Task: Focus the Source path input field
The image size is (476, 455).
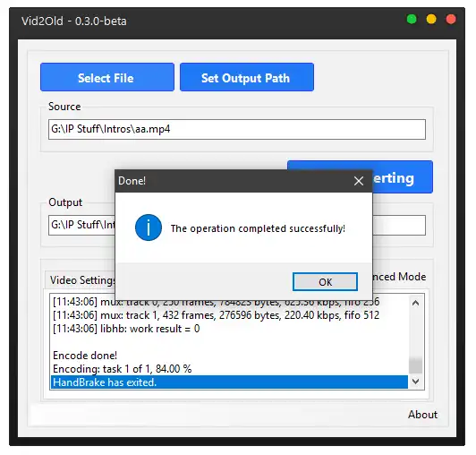Action: tap(237, 130)
